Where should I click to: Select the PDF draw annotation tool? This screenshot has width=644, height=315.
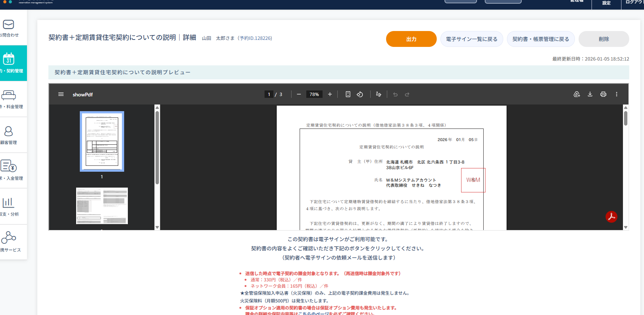[378, 94]
